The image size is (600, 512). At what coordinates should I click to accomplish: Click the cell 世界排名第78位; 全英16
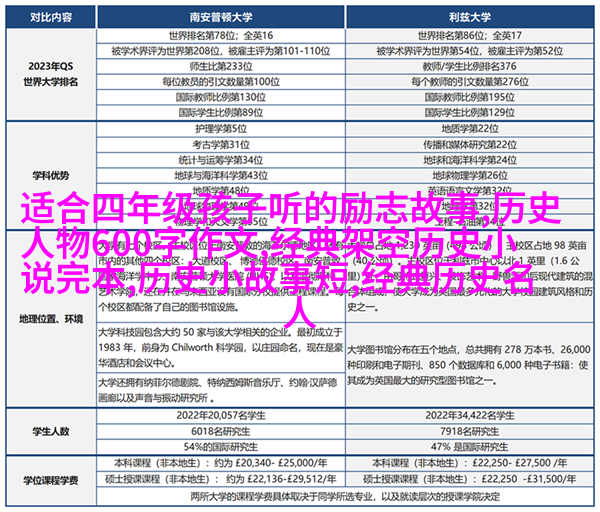pyautogui.click(x=221, y=36)
